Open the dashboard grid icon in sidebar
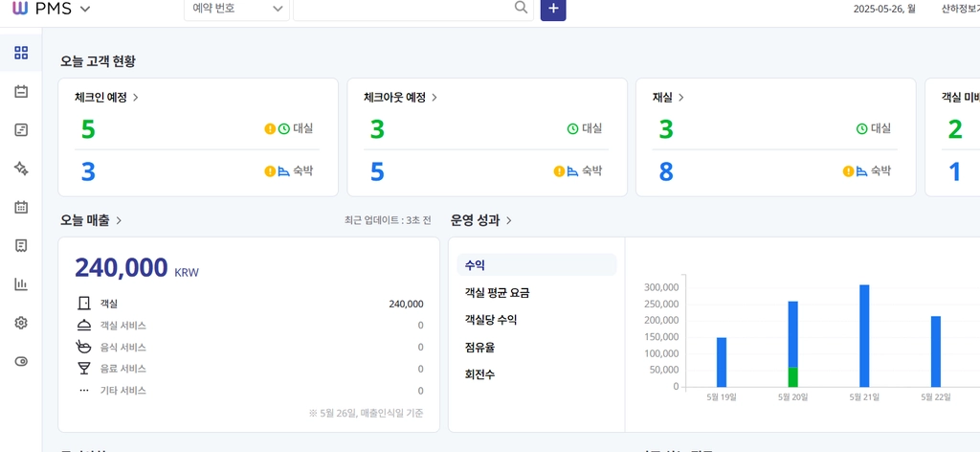 [21, 53]
